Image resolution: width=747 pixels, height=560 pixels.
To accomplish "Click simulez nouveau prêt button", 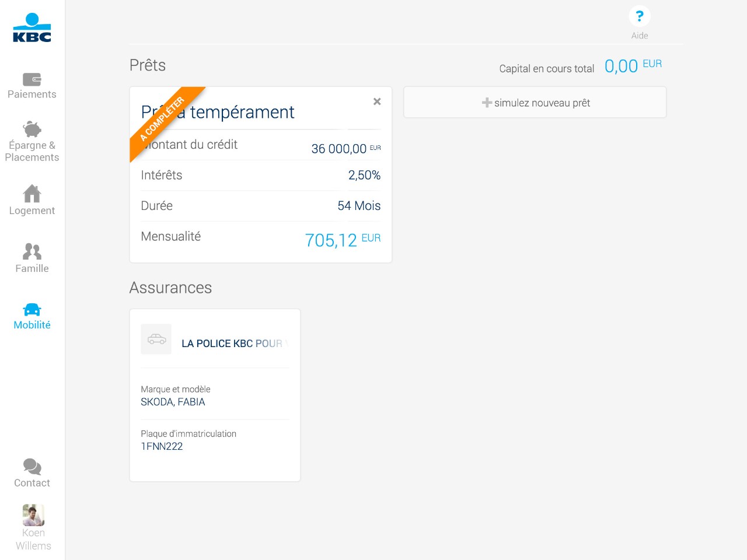I will click(535, 103).
